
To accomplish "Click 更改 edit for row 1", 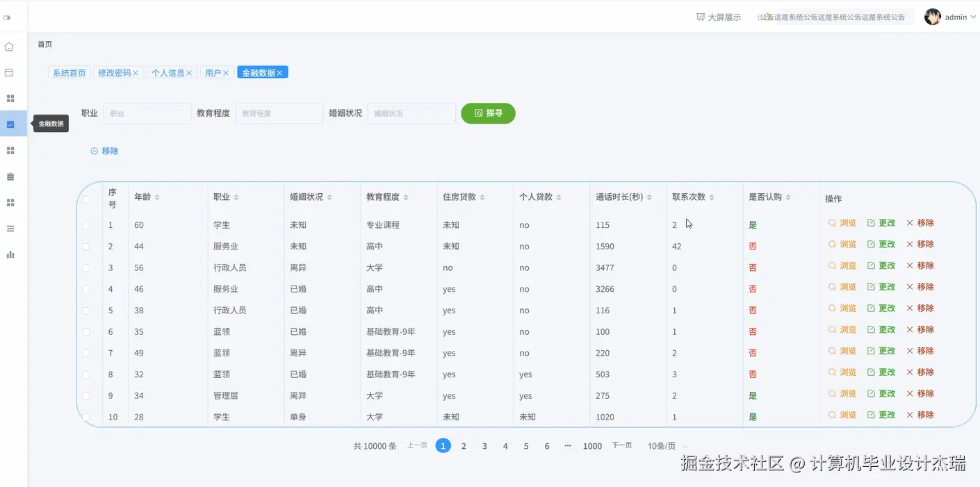I will click(881, 223).
